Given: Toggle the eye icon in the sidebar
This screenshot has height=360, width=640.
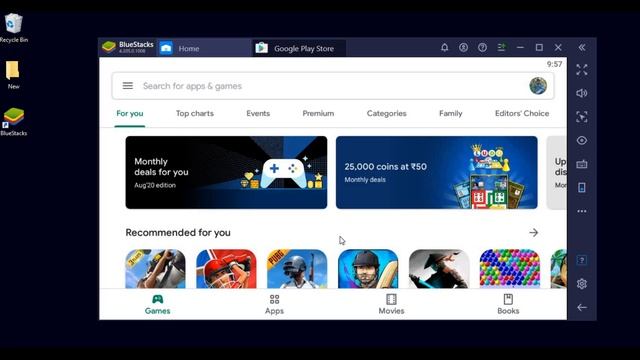Looking at the screenshot, I should pos(582,140).
